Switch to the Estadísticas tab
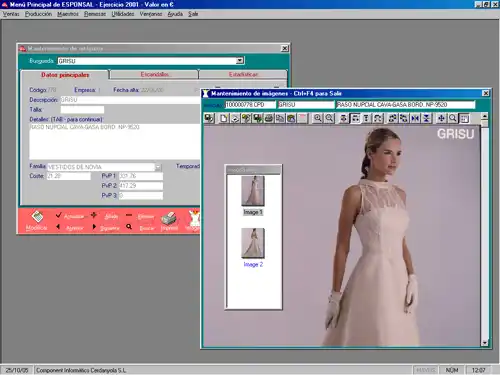This screenshot has width=500, height=375. [243, 75]
